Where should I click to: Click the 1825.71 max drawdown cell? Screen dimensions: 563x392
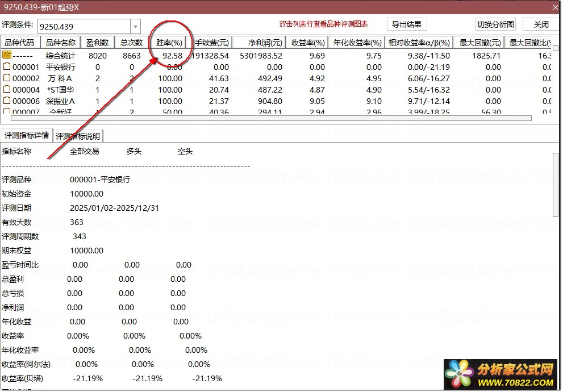coord(486,56)
